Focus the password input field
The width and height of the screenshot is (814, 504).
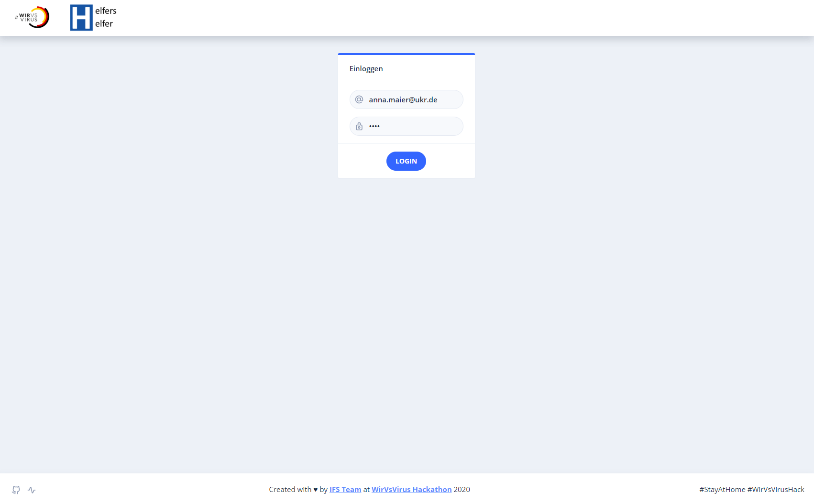click(x=407, y=126)
